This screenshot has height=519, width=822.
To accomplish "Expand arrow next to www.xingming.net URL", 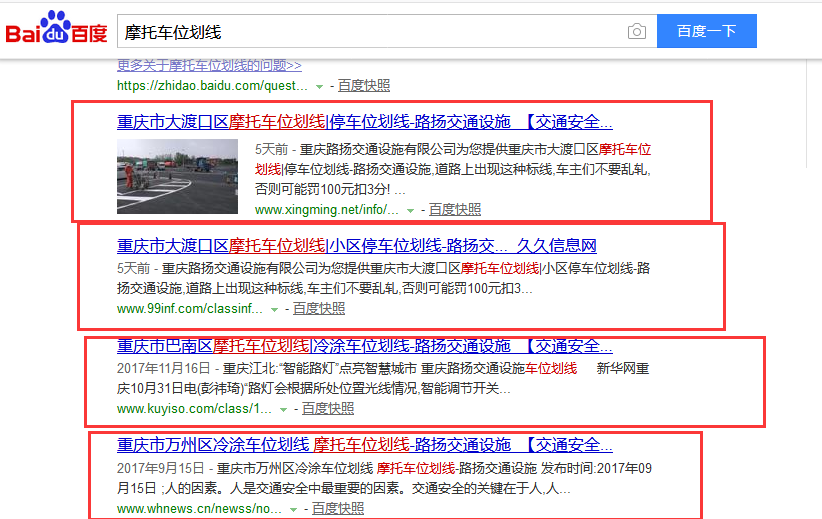I will (x=410, y=211).
